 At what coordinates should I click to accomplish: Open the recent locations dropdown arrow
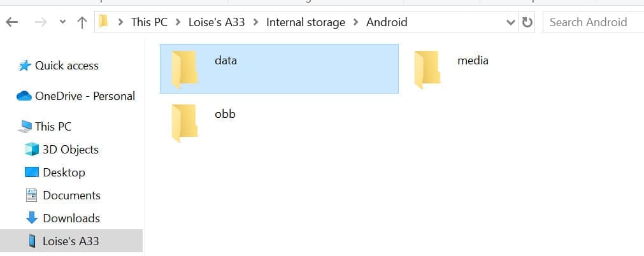tap(62, 22)
